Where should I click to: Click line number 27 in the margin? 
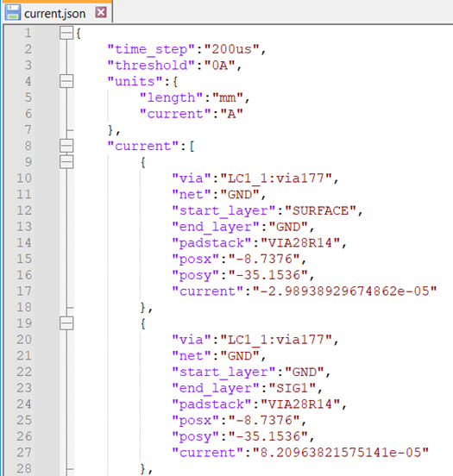(x=24, y=453)
